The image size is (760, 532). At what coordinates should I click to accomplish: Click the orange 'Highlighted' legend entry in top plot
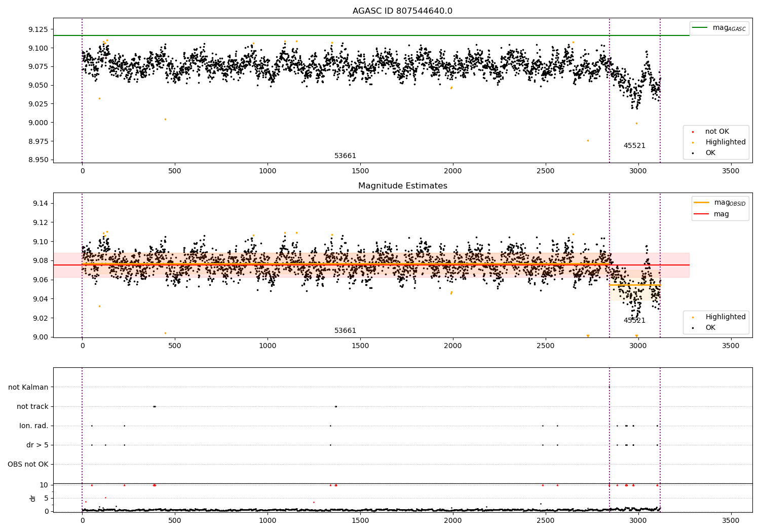click(715, 142)
